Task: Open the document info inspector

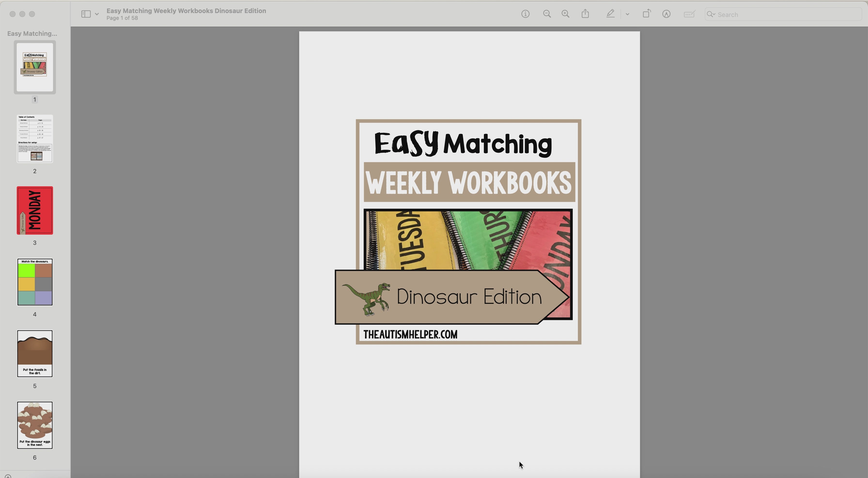Action: pyautogui.click(x=525, y=14)
